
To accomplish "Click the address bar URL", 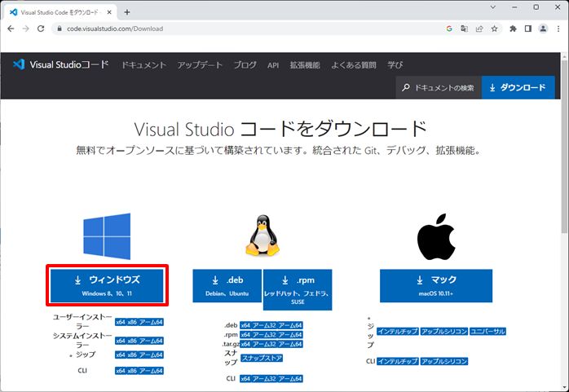I will tap(115, 29).
